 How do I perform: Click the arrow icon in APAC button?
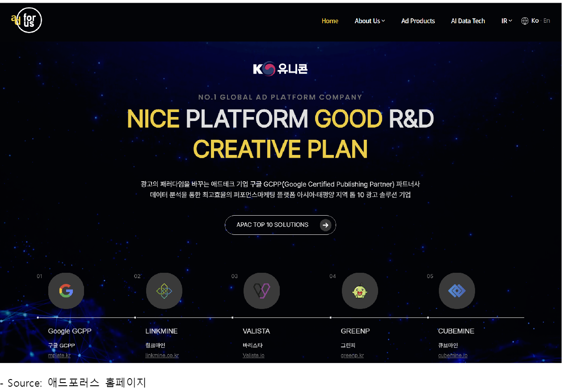click(325, 225)
